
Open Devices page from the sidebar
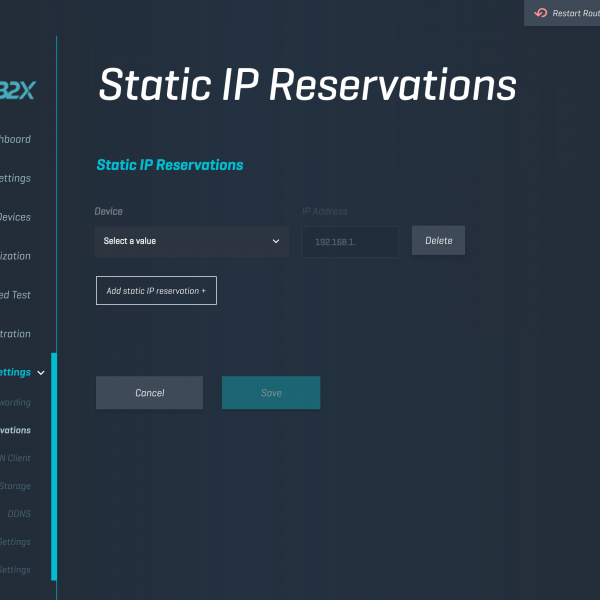point(15,217)
